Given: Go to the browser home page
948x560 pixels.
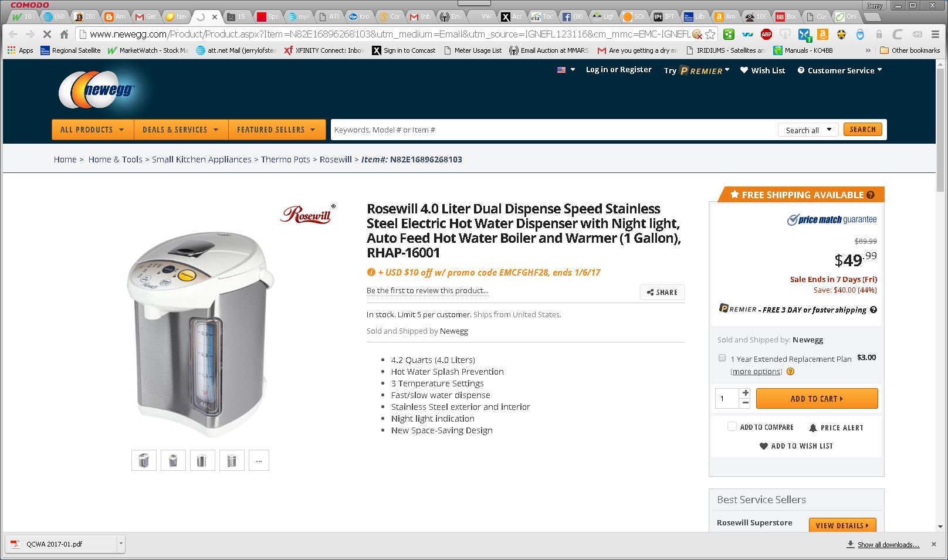Looking at the screenshot, I should 65,34.
